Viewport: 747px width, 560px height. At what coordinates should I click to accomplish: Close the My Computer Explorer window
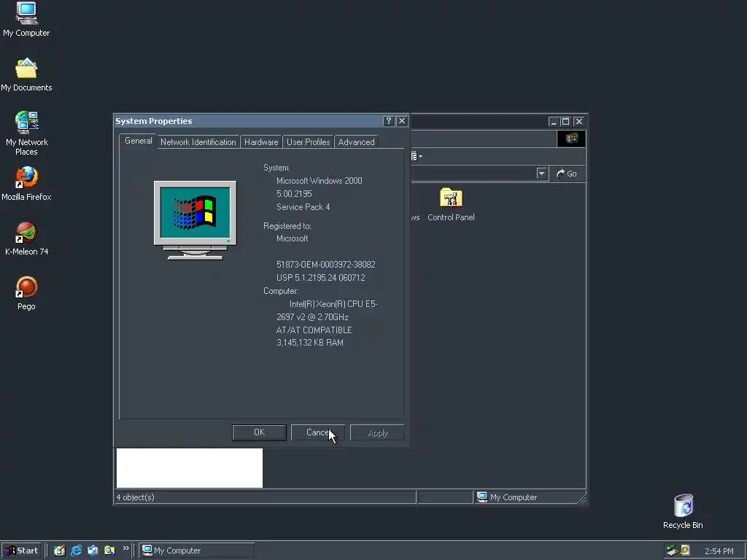(x=578, y=122)
